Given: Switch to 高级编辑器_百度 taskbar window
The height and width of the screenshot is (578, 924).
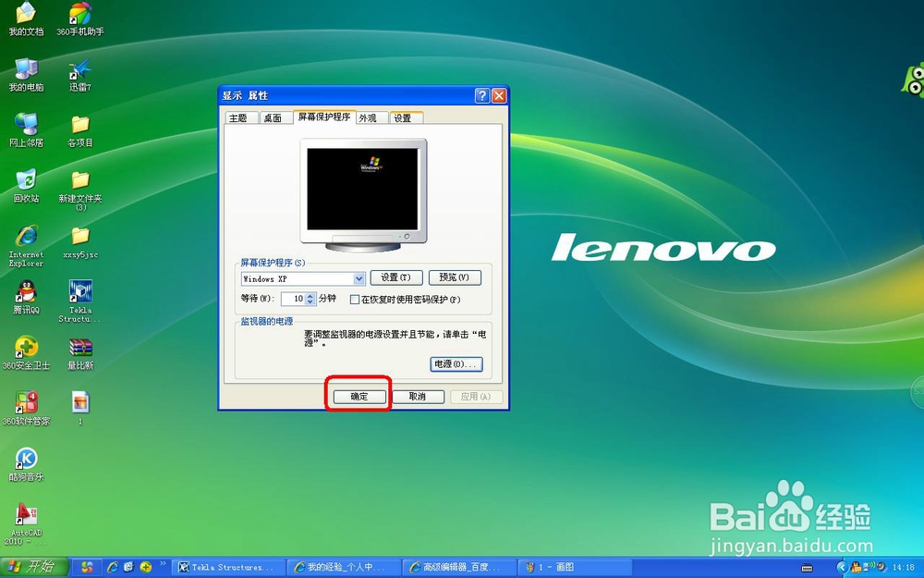Looking at the screenshot, I should coord(459,568).
